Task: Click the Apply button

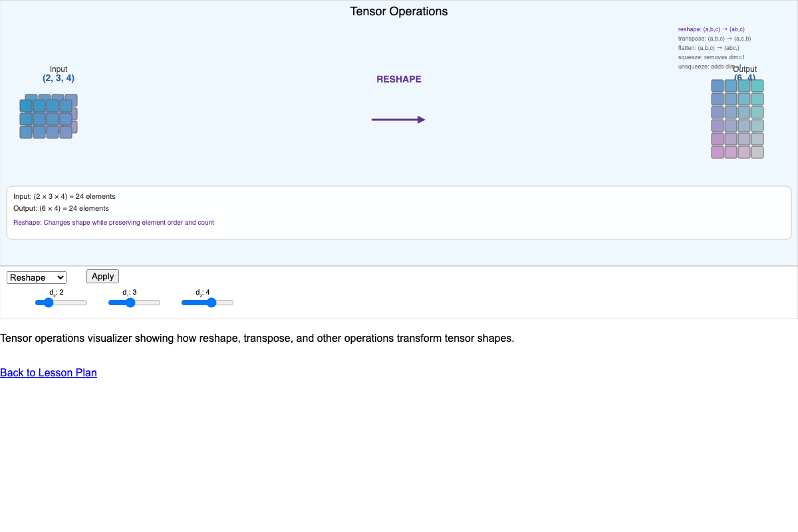Action: [x=102, y=276]
